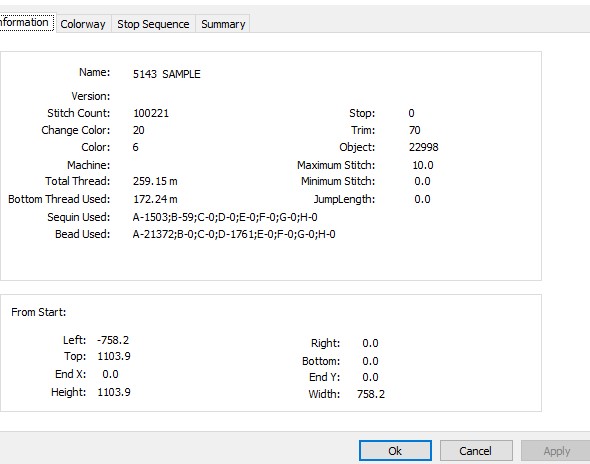Open the Stop Sequence tab
This screenshot has width=590, height=464.
(153, 24)
